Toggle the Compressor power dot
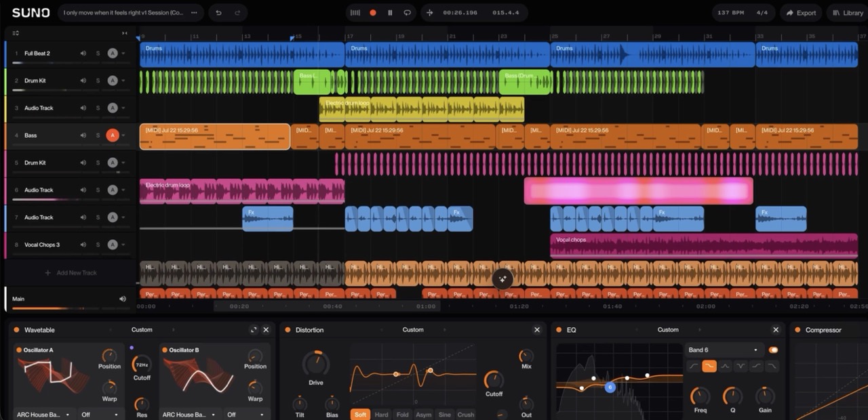The image size is (868, 420). (x=797, y=330)
